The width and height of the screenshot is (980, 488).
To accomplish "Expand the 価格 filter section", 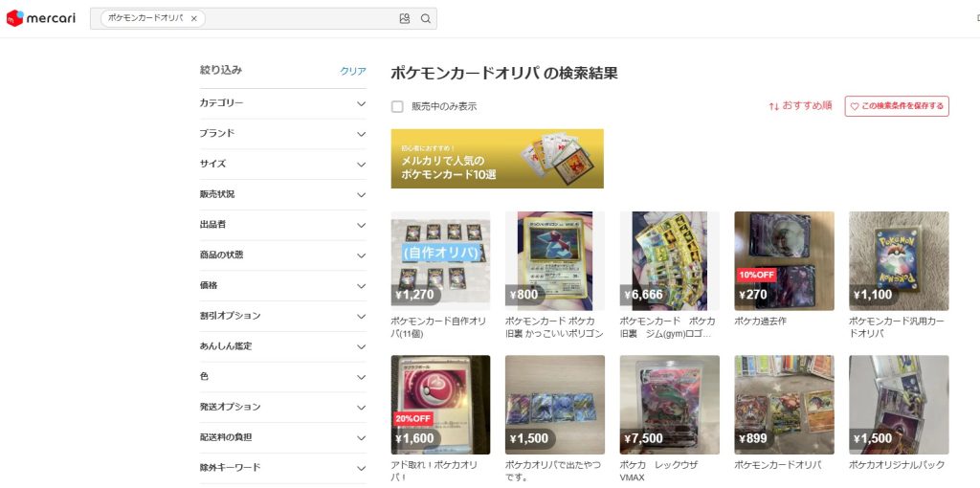I will [x=361, y=285].
